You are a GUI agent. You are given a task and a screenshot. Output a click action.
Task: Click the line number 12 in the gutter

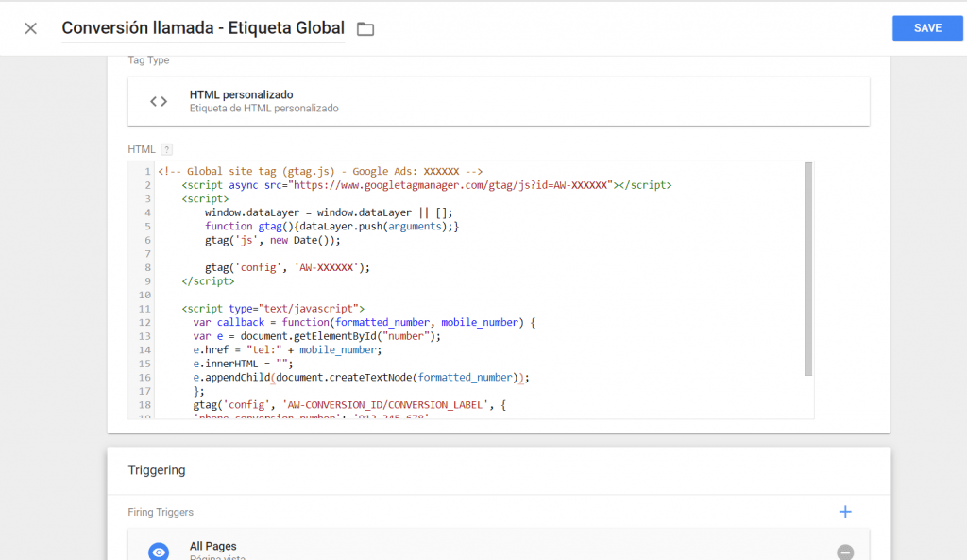[144, 323]
